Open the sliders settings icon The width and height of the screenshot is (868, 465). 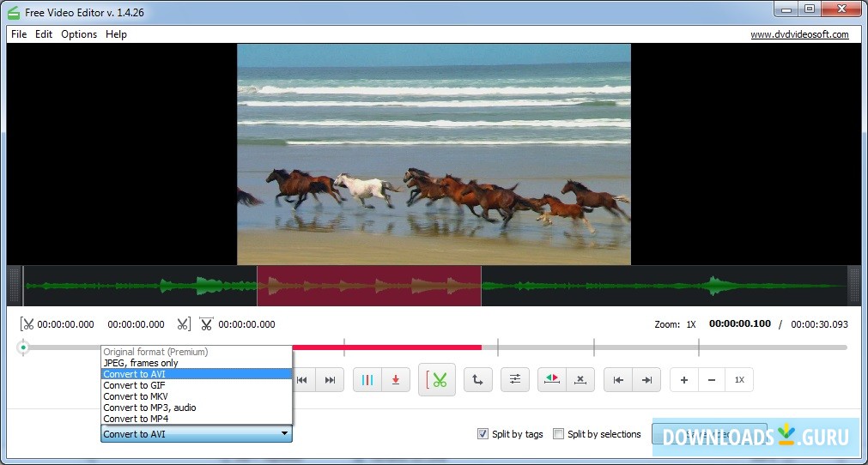(x=515, y=380)
